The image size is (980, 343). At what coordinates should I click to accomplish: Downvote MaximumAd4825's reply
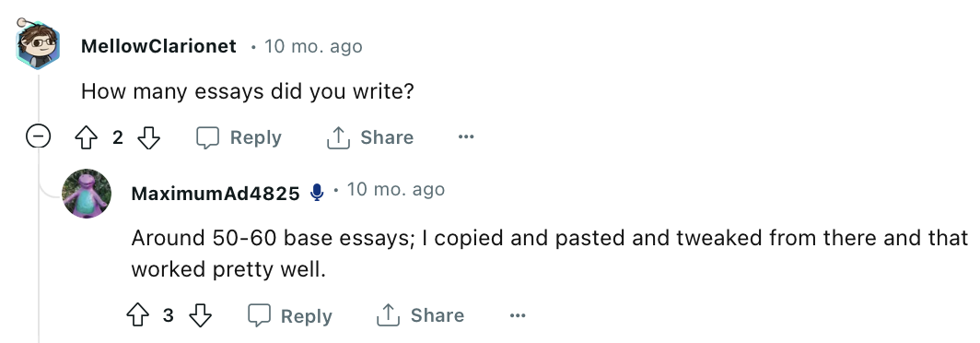point(200,315)
